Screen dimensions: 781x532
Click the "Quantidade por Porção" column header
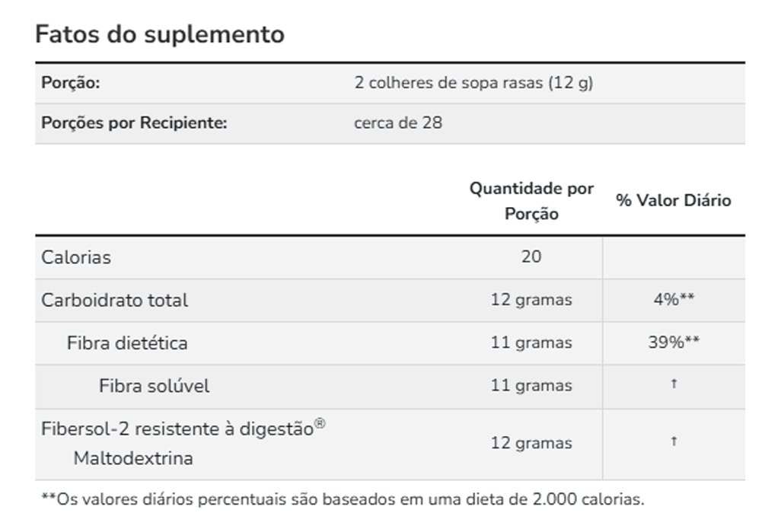click(531, 201)
